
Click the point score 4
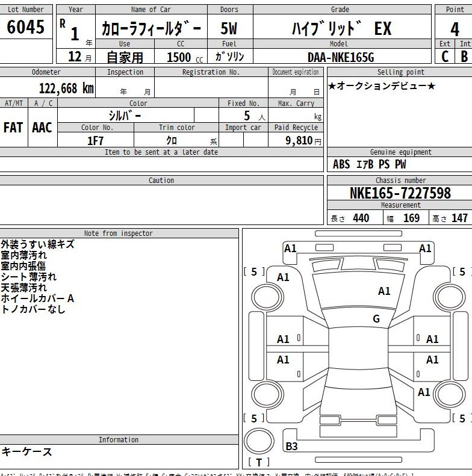coord(455,29)
